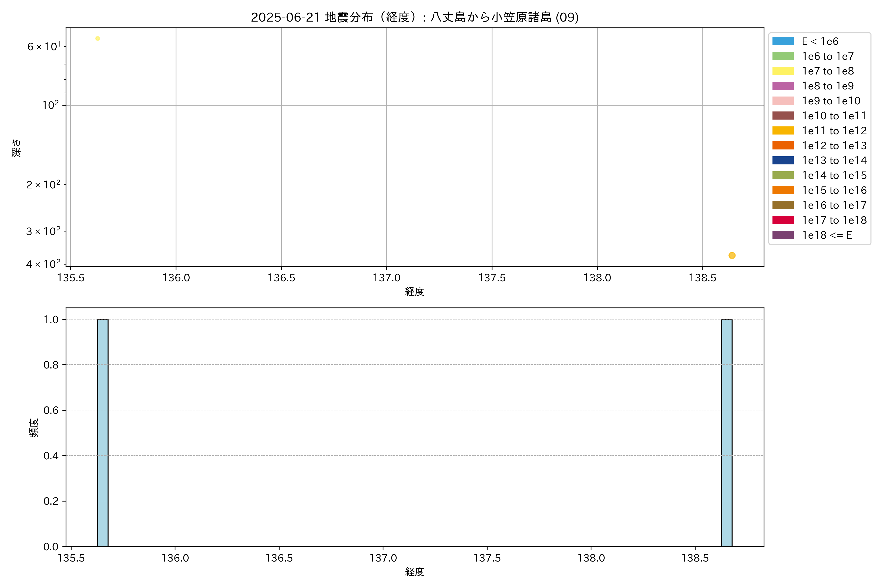Click the 1e7 to 1e8 yellow swatch
Image resolution: width=882 pixels, height=588 pixels.
(783, 71)
